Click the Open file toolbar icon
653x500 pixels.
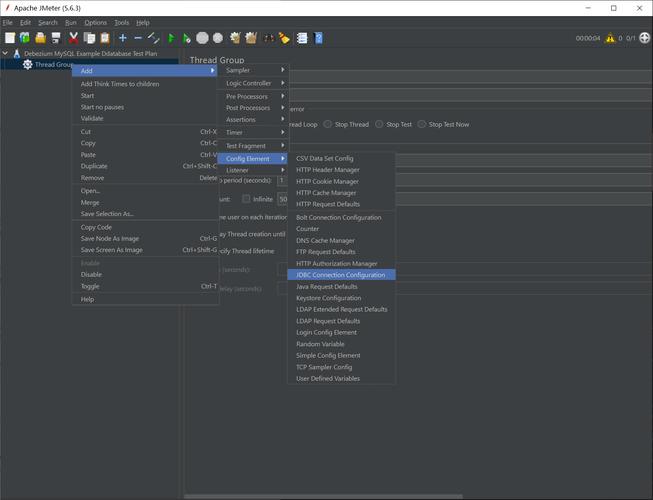40,38
